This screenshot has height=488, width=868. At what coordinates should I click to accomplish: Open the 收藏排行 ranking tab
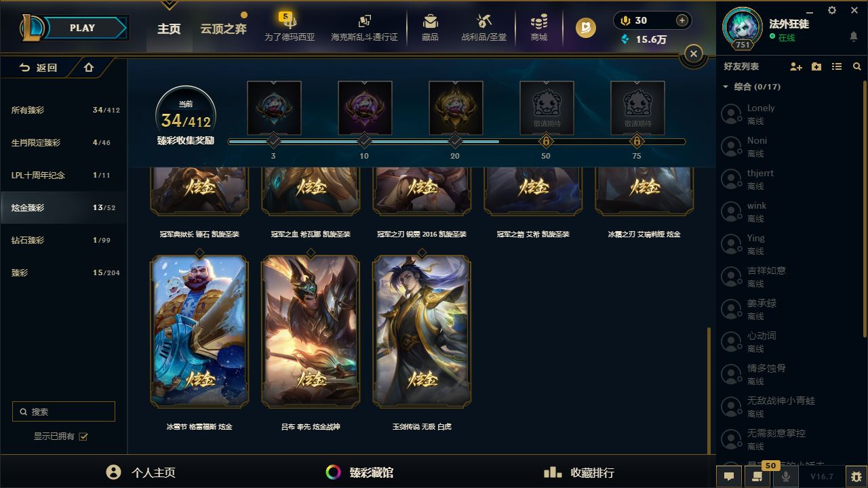[x=580, y=472]
